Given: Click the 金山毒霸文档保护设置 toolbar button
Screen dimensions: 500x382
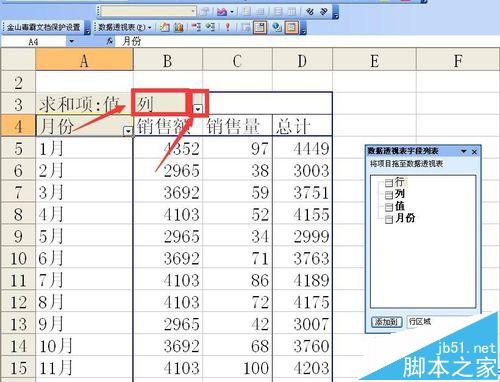Looking at the screenshot, I should coord(43,27).
